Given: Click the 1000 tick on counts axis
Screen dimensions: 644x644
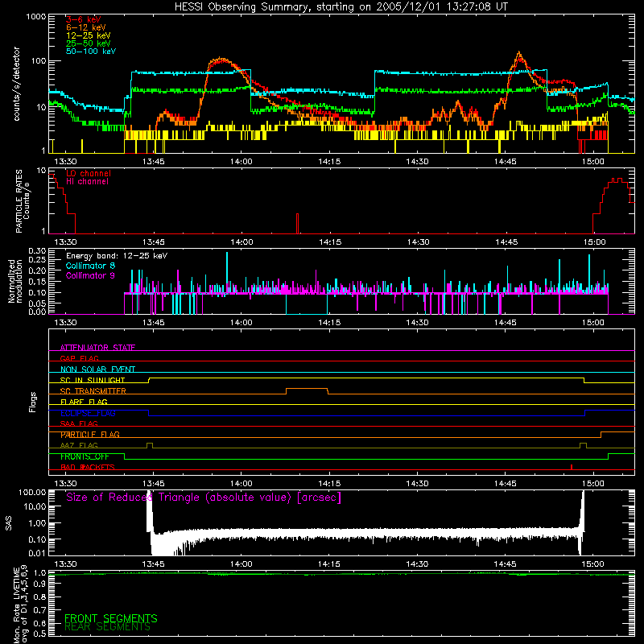Looking at the screenshot, I should coord(36,17).
